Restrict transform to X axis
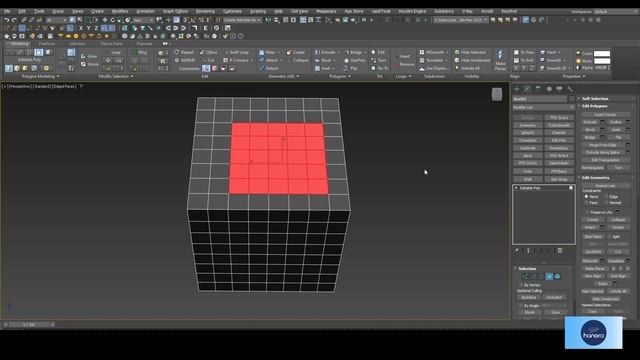The height and width of the screenshot is (360, 640). click(x=80, y=28)
